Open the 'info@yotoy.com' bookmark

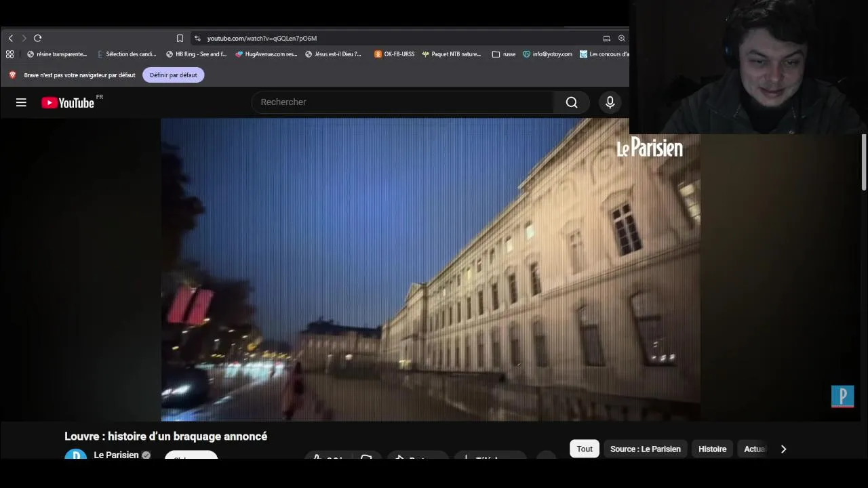[547, 54]
